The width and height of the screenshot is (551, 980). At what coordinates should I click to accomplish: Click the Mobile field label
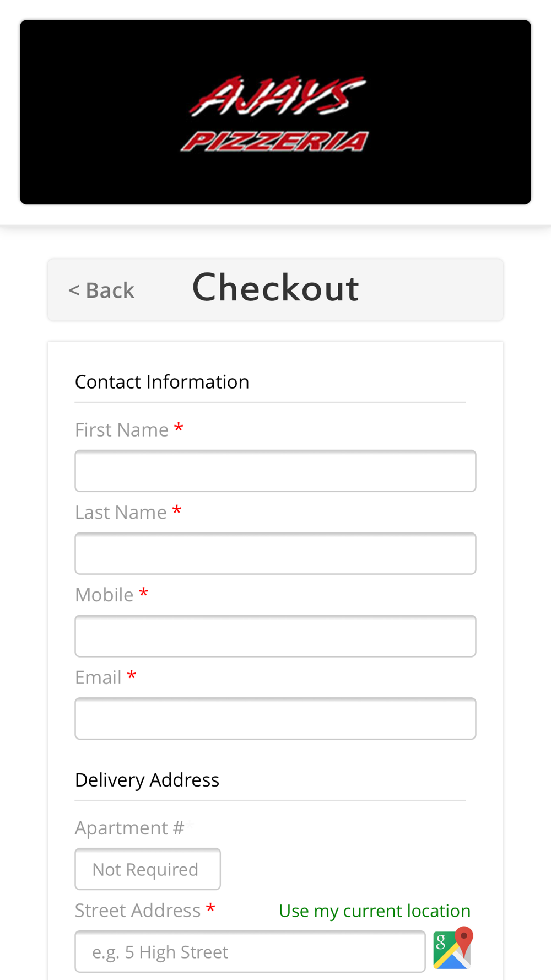tap(104, 595)
